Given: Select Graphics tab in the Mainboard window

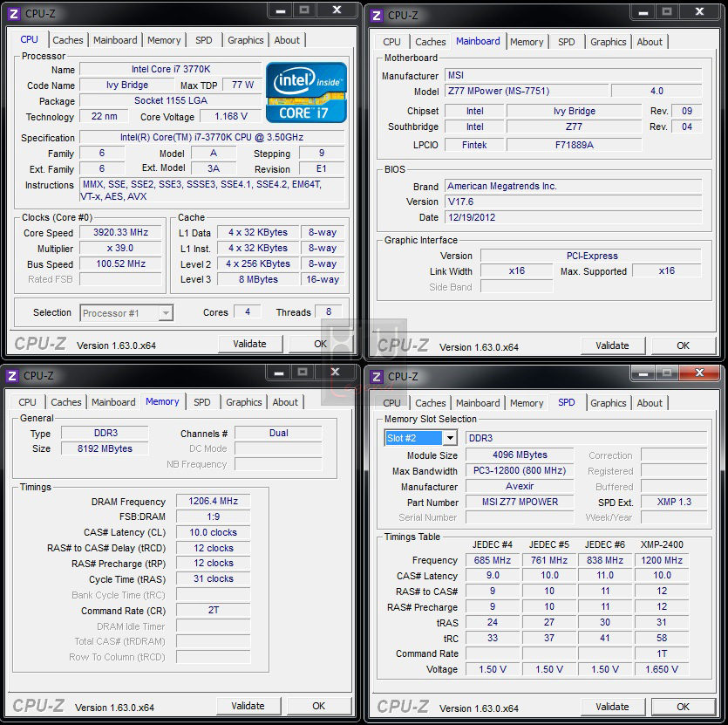Looking at the screenshot, I should pyautogui.click(x=609, y=42).
